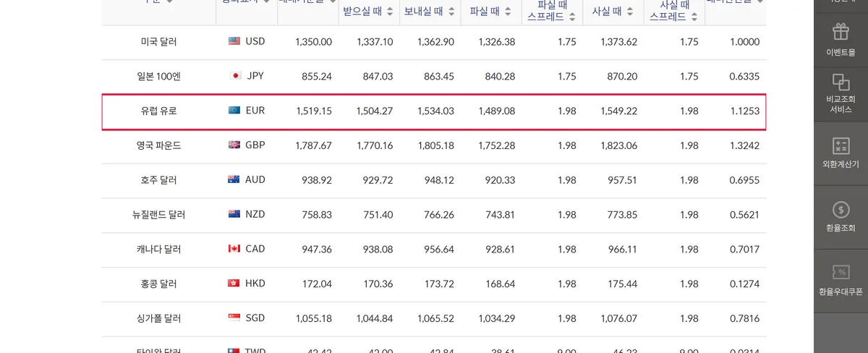Click the USD receiving rate 1,337.10

pyautogui.click(x=375, y=42)
